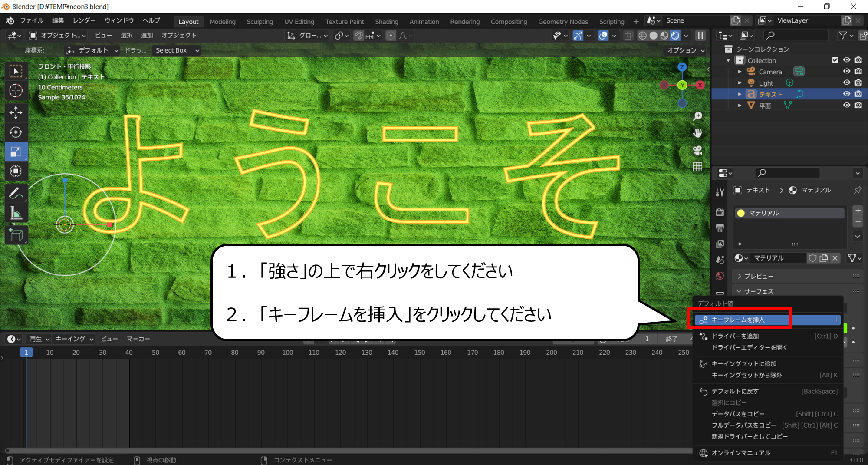This screenshot has width=868, height=465.
Task: Hide the 平面 object in viewport
Action: [x=847, y=105]
